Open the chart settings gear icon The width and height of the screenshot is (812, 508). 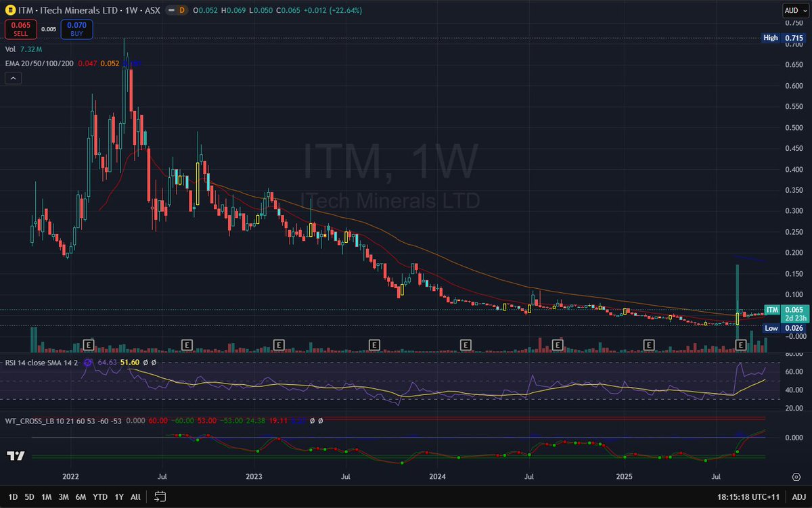click(796, 477)
